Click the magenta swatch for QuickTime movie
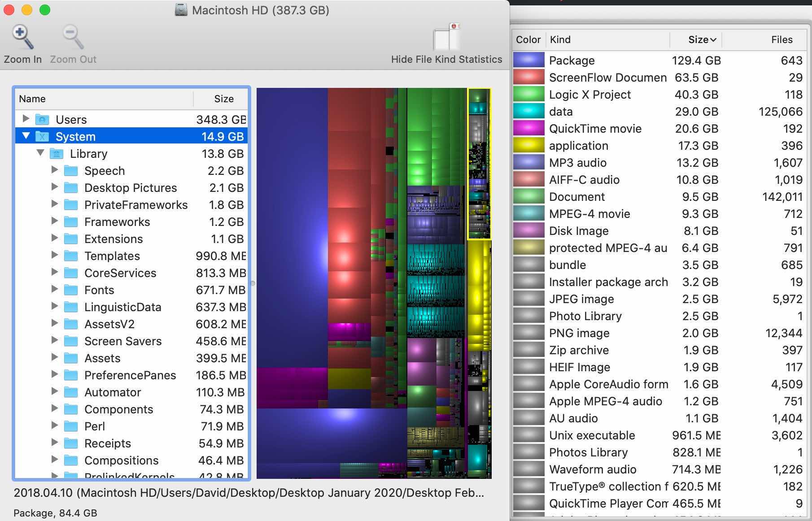The width and height of the screenshot is (812, 521). point(528,129)
